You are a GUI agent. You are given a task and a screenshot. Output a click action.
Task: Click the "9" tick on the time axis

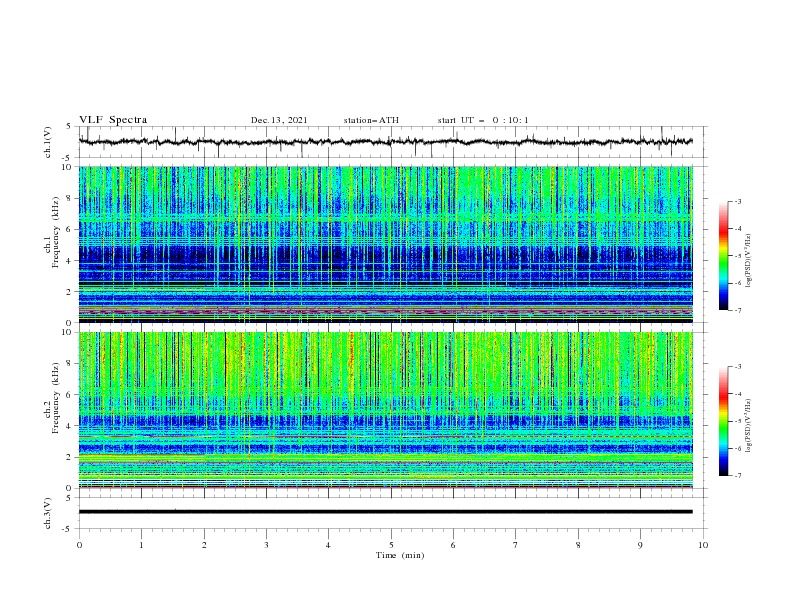click(x=640, y=545)
